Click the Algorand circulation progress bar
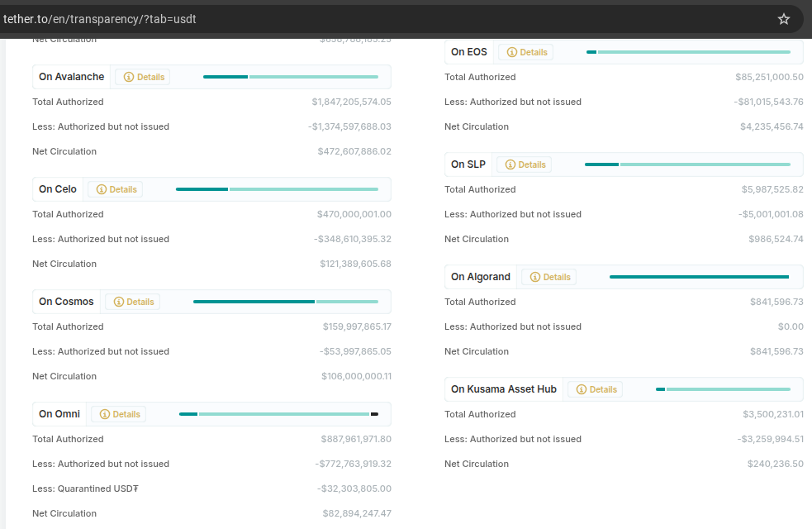Viewport: 812px width, 529px height. point(699,277)
